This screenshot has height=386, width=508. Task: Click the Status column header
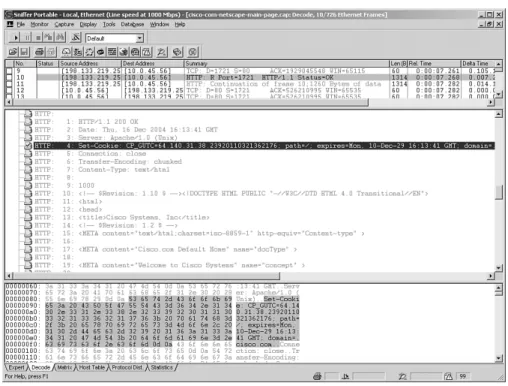47,63
